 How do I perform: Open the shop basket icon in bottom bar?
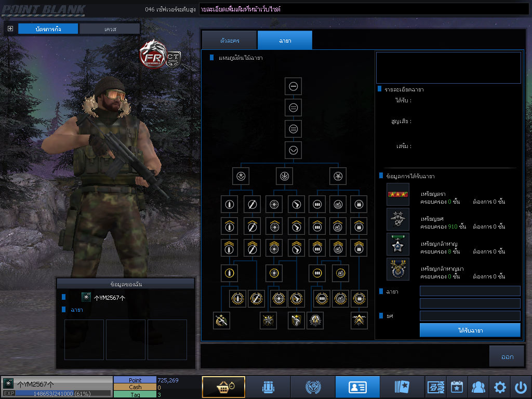point(223,387)
